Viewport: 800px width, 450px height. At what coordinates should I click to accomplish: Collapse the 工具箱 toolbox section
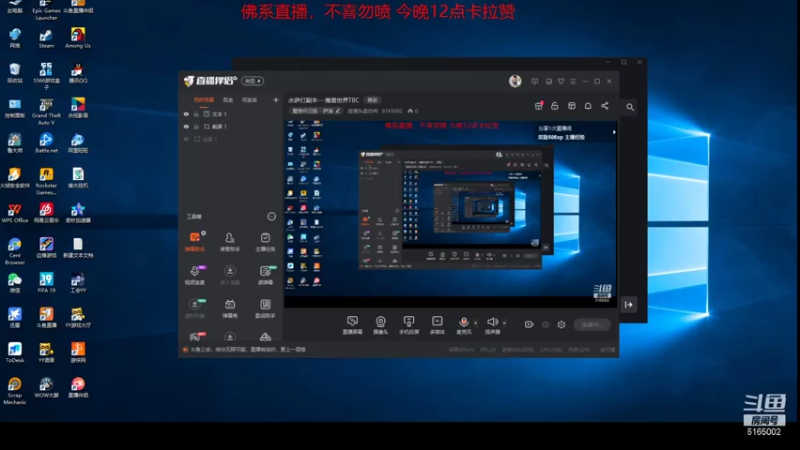(x=271, y=217)
